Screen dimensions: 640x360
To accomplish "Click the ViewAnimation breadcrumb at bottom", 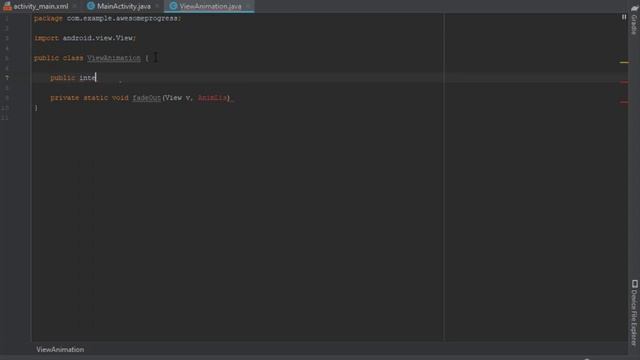I will [60, 349].
